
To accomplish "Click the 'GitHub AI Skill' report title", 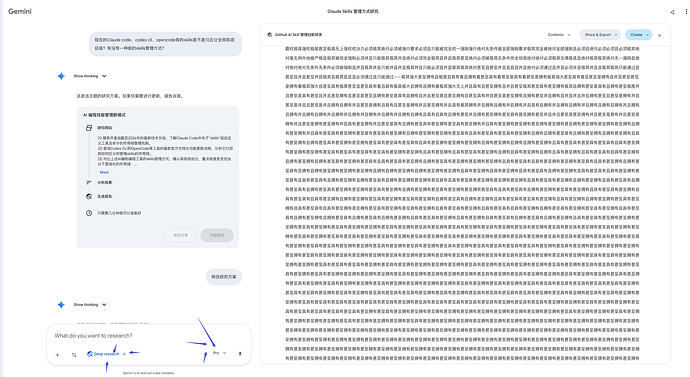I will tap(298, 35).
